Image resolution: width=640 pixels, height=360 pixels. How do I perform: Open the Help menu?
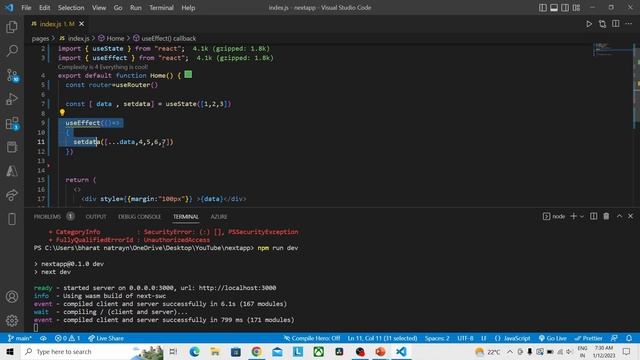click(188, 8)
